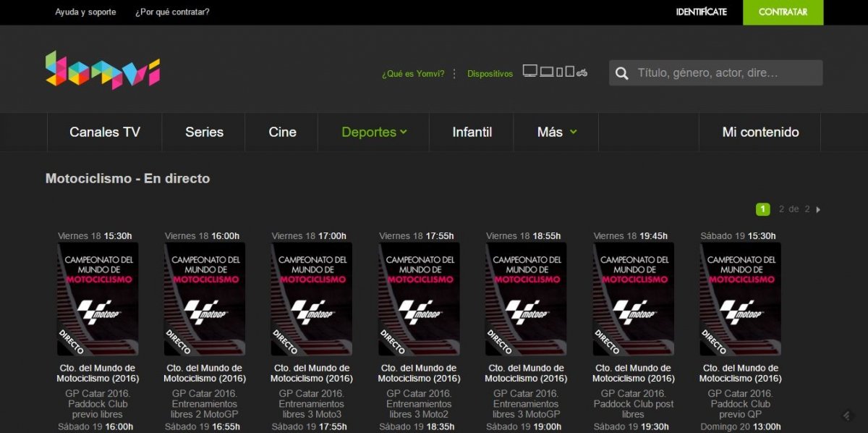Image resolution: width=868 pixels, height=433 pixels.
Task: Open the Viernes 18 19:45h MotoGP thumbnail
Action: pos(633,299)
